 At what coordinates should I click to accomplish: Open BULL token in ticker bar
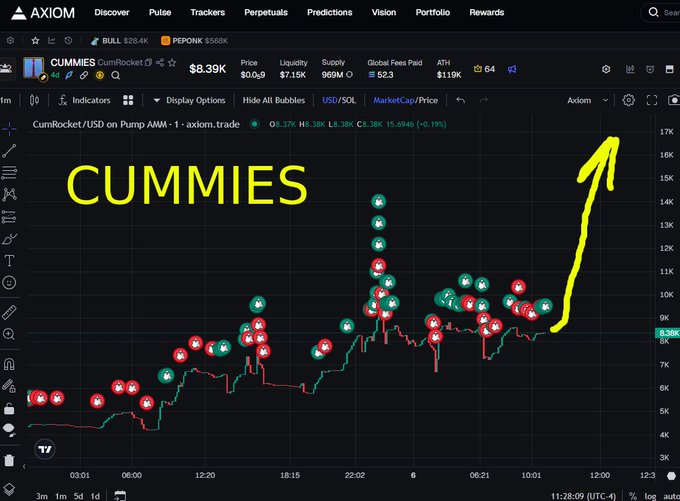119,41
